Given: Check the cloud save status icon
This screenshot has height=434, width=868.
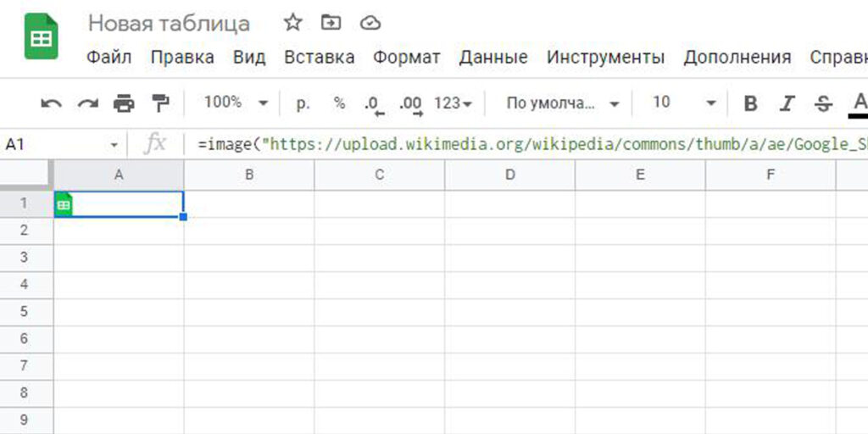Looking at the screenshot, I should 370,23.
